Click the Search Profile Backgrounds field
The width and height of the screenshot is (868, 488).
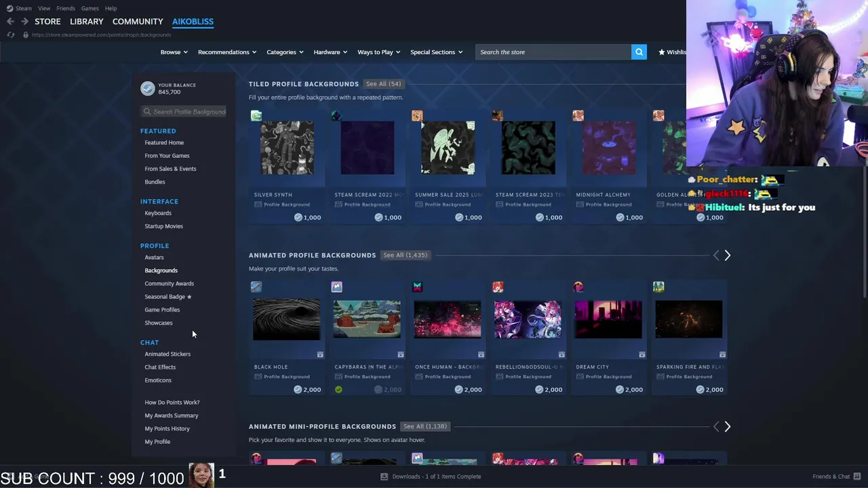[x=184, y=112]
